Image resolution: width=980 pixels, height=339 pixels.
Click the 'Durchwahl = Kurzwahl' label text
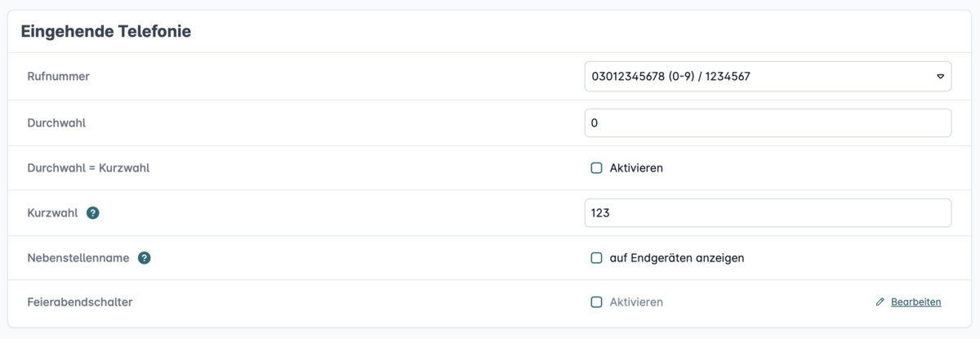pos(89,168)
